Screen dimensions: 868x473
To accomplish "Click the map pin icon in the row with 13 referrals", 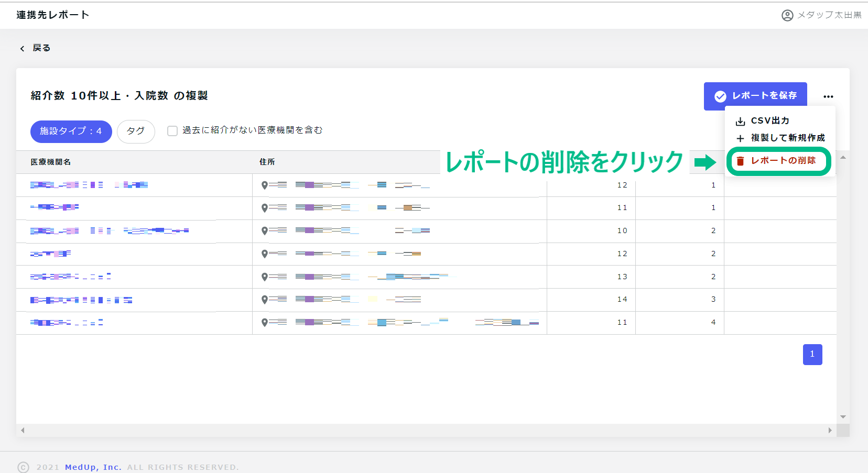I will [265, 277].
